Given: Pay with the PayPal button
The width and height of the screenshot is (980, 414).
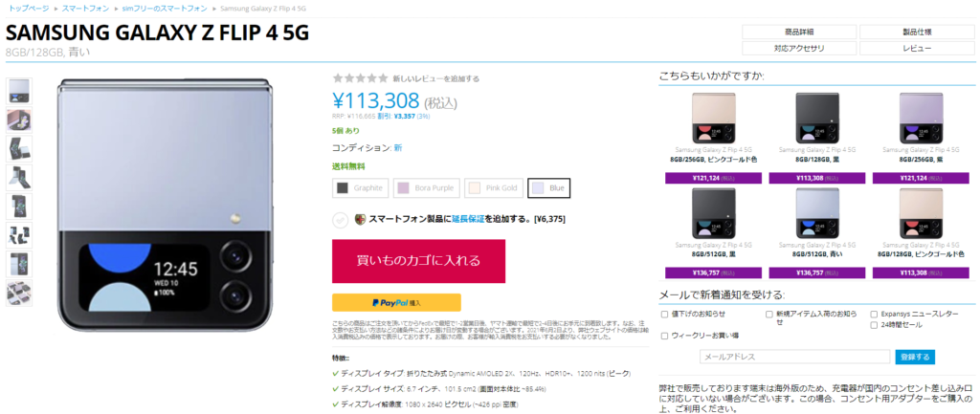Looking at the screenshot, I should pos(396,302).
